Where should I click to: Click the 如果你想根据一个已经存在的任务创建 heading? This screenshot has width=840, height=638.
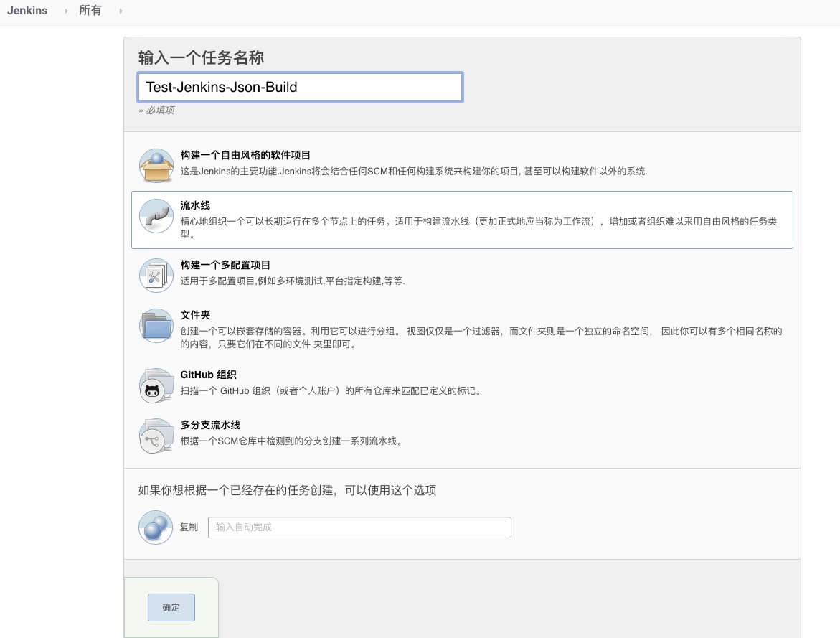pos(287,490)
